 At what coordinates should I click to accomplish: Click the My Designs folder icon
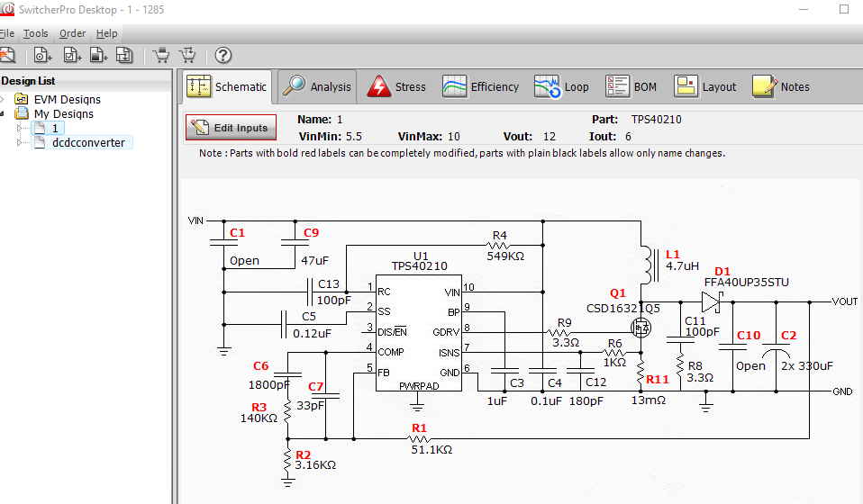pos(22,113)
